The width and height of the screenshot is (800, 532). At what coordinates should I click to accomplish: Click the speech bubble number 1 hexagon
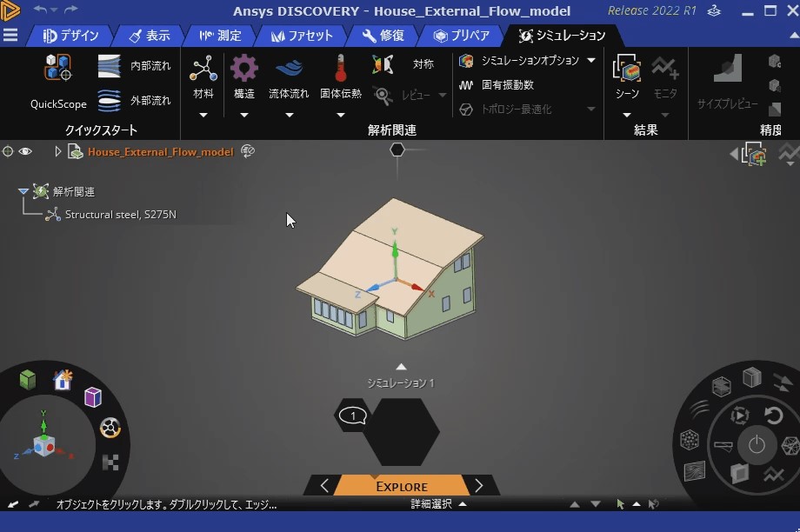click(352, 416)
